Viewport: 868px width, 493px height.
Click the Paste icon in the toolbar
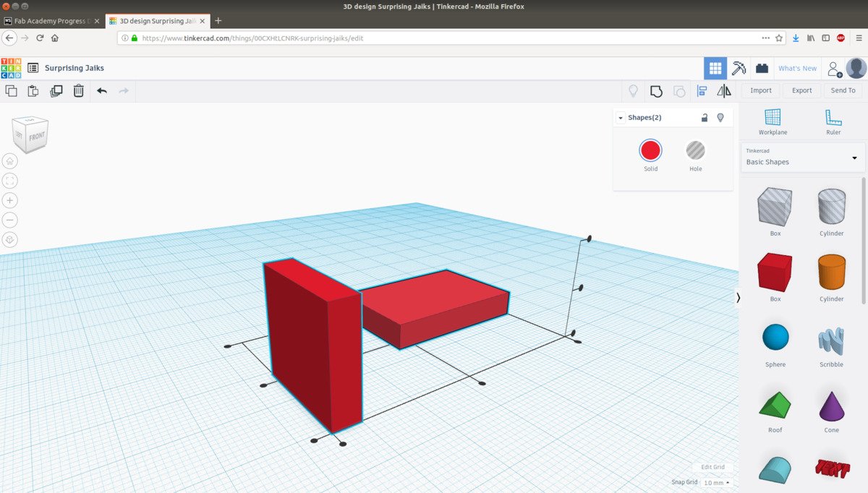click(x=33, y=90)
